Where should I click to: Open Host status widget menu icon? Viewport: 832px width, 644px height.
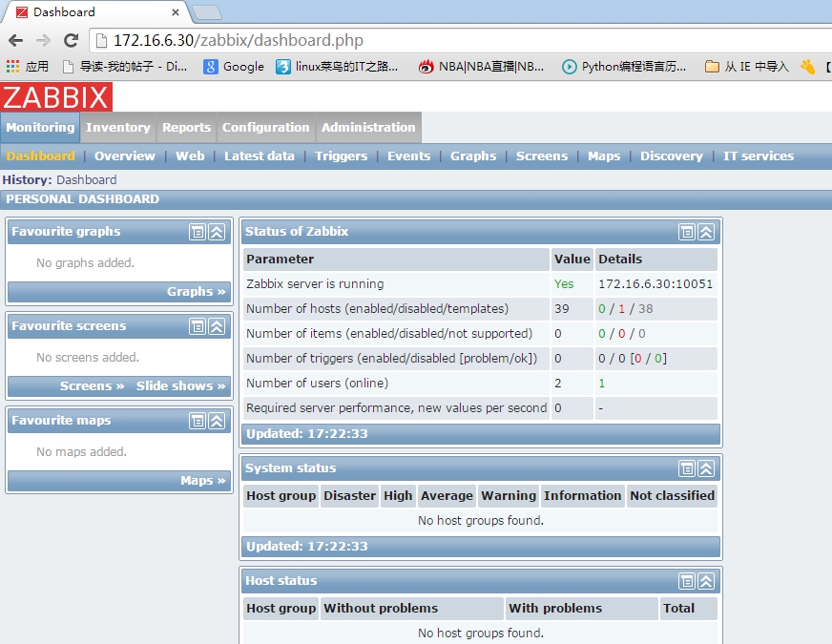coord(687,581)
